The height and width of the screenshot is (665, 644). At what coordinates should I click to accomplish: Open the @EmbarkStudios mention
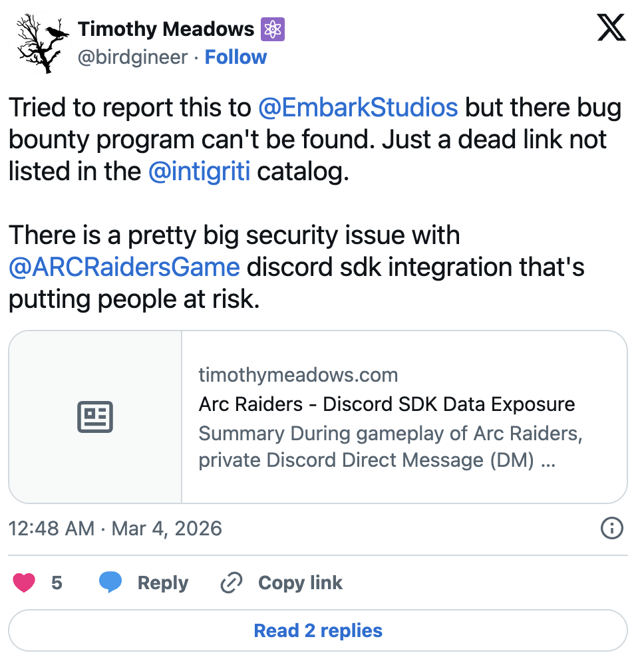[x=357, y=108]
